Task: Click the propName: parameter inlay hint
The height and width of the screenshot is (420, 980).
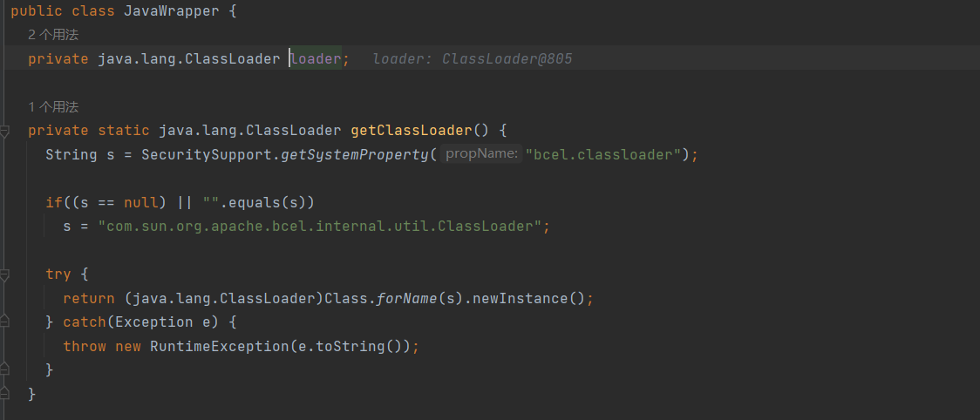Action: pyautogui.click(x=481, y=154)
